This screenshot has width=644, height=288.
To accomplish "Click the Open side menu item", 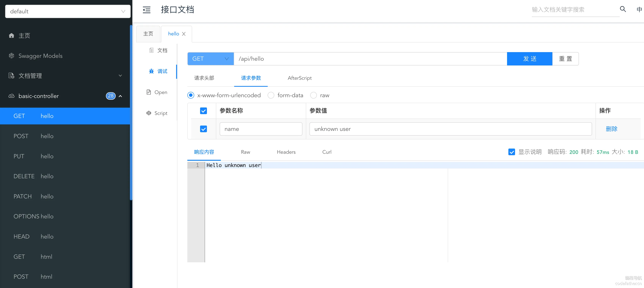I will [157, 92].
